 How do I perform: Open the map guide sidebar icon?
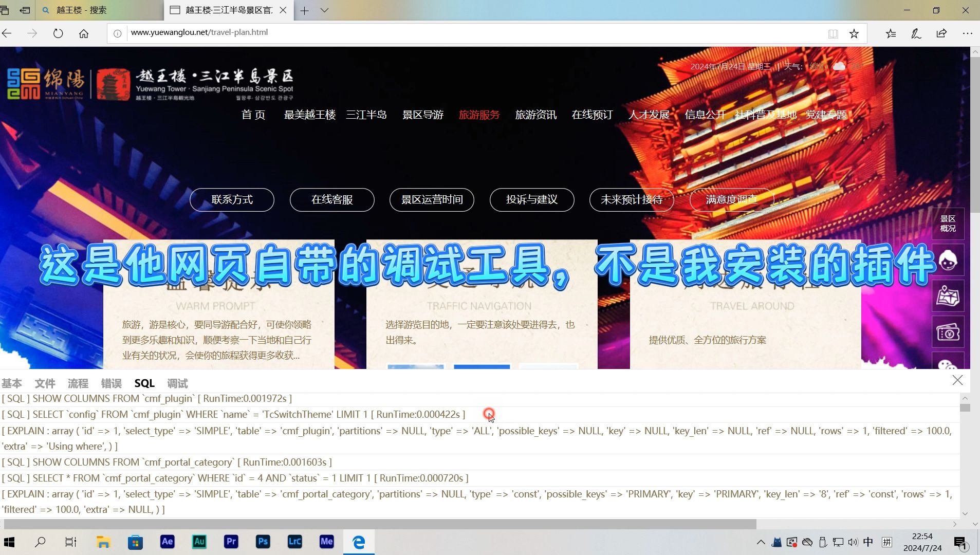tap(948, 296)
